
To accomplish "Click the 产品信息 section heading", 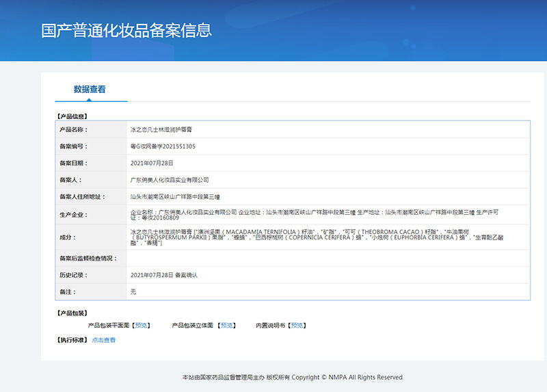I will pyautogui.click(x=72, y=116).
